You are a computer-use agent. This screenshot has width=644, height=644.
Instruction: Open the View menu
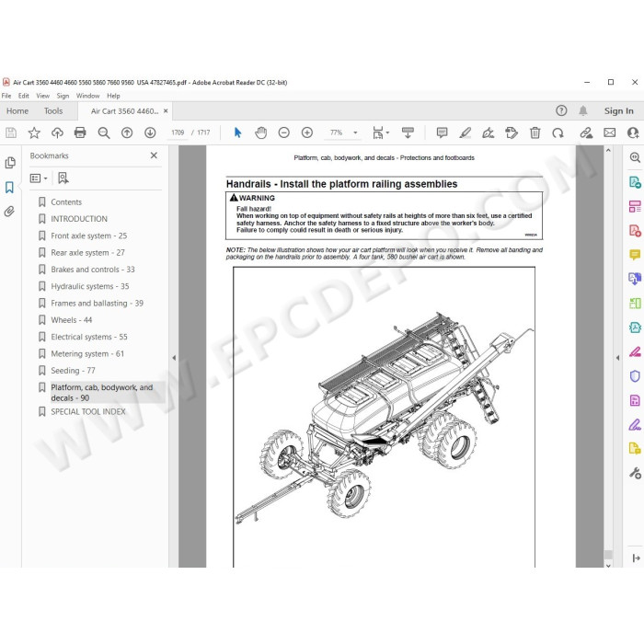point(42,96)
